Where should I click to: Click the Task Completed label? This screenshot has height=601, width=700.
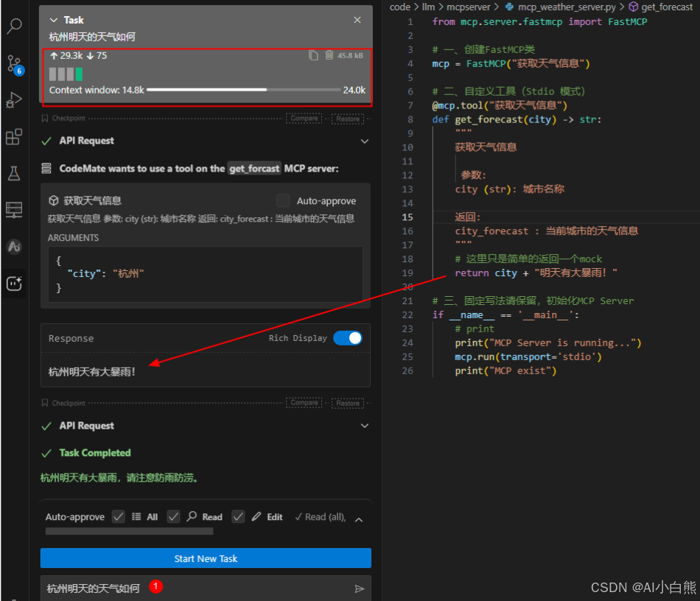coord(95,453)
